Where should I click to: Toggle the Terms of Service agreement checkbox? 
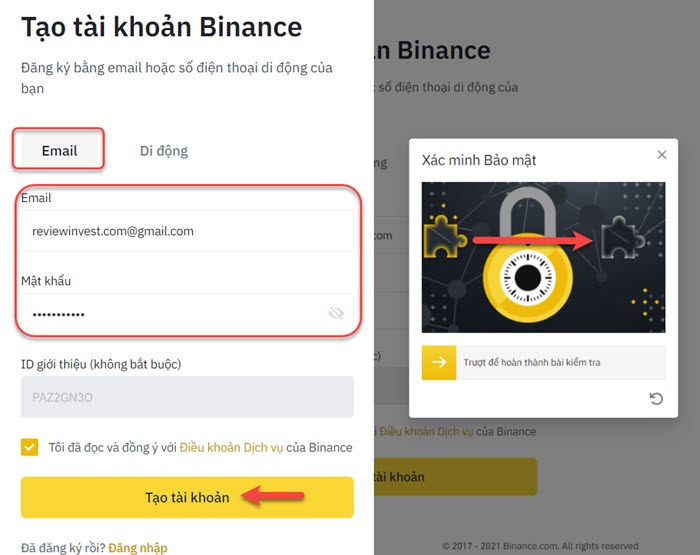tap(30, 447)
